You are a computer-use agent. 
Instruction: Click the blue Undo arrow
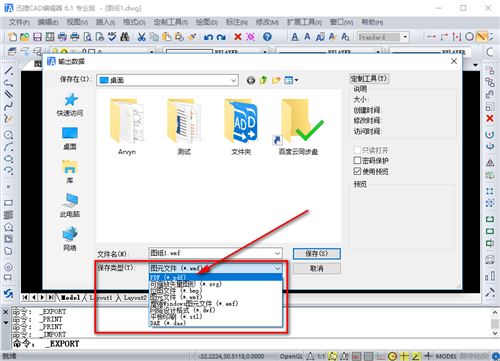(x=209, y=37)
